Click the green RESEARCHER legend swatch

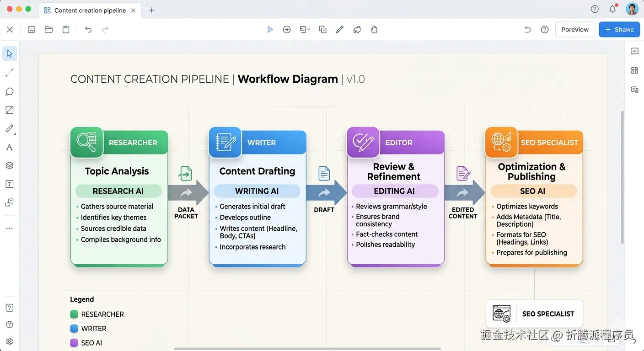[74, 314]
